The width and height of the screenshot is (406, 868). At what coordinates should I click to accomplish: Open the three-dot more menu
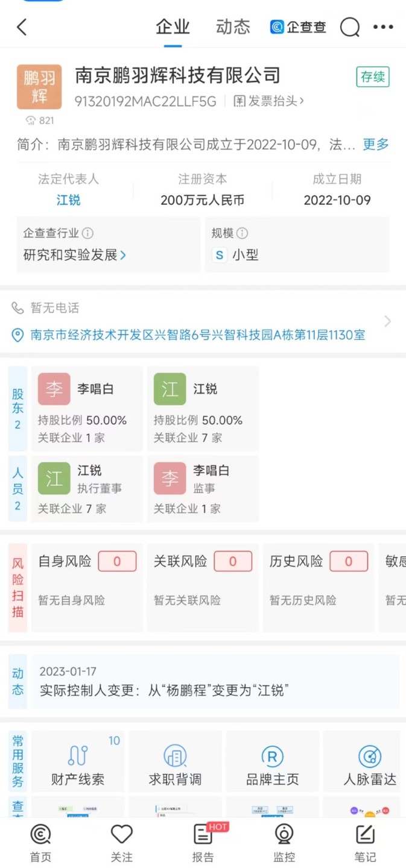(383, 27)
